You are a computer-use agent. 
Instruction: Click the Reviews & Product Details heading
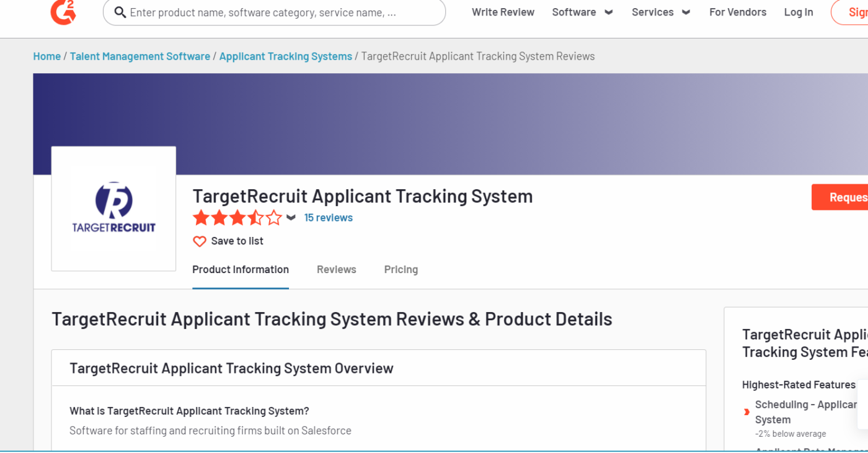[332, 319]
